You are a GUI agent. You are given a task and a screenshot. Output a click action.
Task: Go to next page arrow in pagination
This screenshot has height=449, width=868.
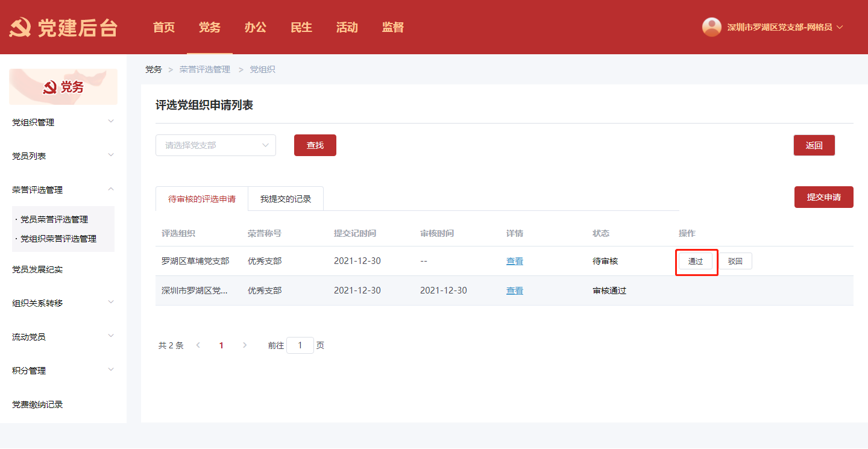[244, 345]
